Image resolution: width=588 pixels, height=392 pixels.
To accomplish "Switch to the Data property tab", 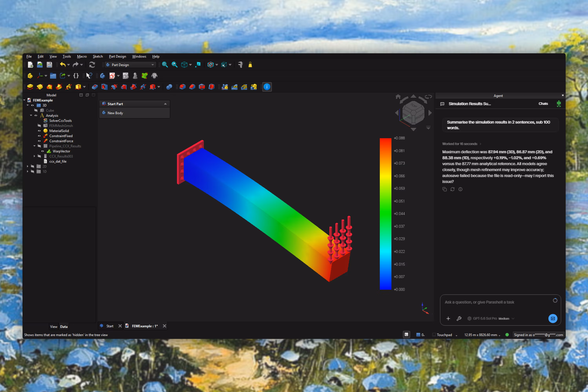I will pyautogui.click(x=64, y=327).
